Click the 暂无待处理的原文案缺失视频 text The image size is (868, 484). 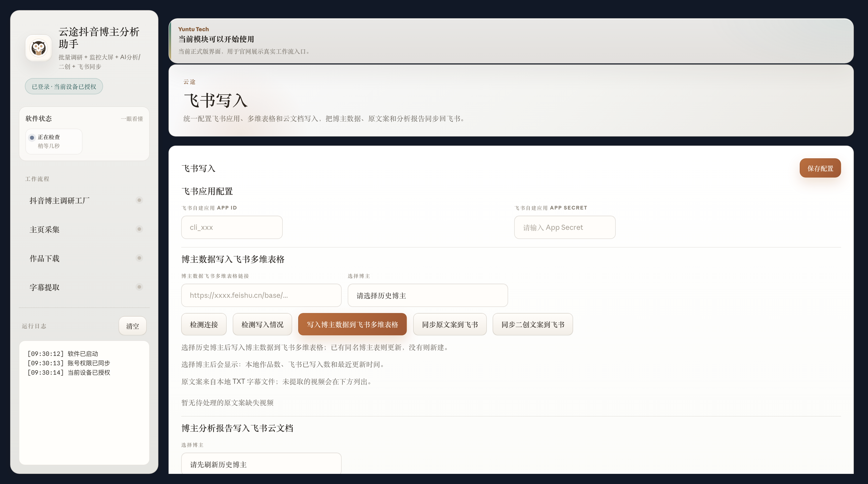(x=227, y=403)
